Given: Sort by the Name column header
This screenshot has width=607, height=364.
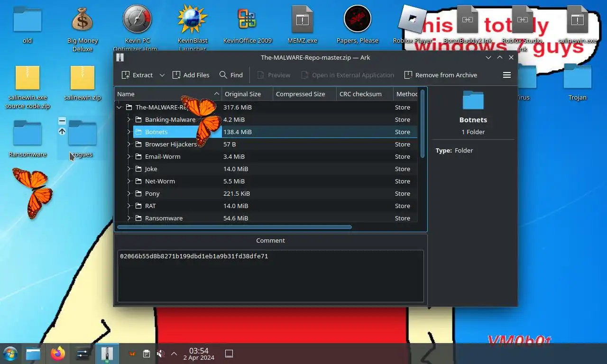Looking at the screenshot, I should point(168,94).
